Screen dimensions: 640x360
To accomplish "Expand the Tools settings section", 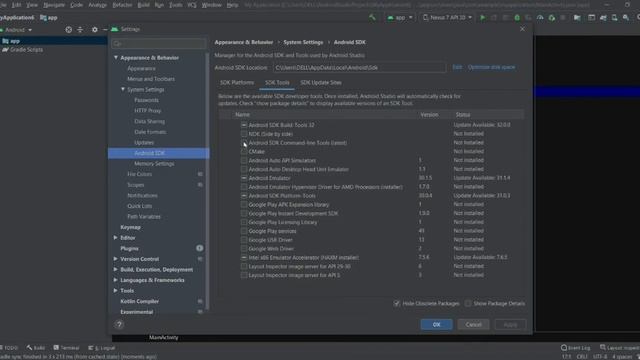I will (116, 291).
